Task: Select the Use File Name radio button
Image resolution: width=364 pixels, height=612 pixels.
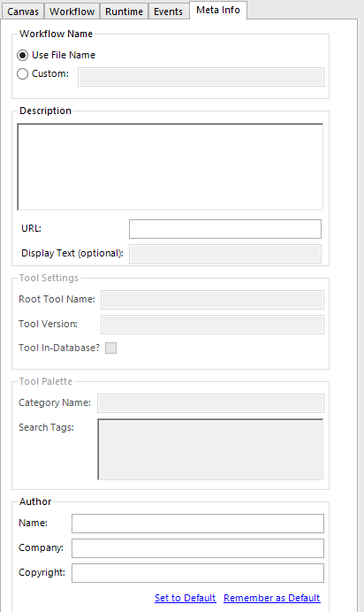Action: coord(23,55)
